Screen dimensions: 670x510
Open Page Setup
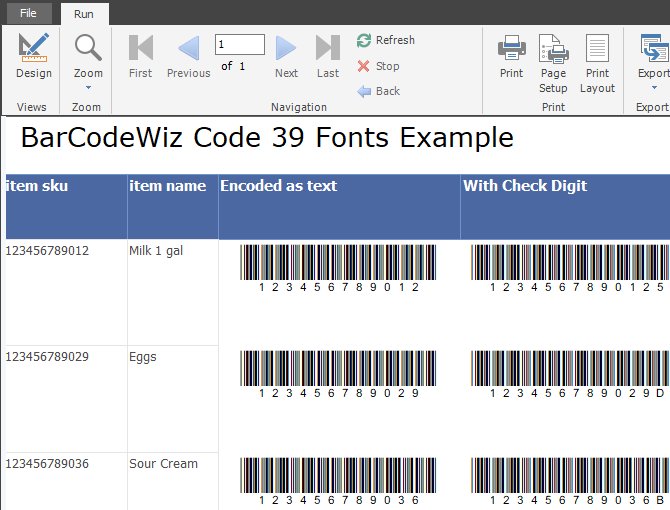553,64
